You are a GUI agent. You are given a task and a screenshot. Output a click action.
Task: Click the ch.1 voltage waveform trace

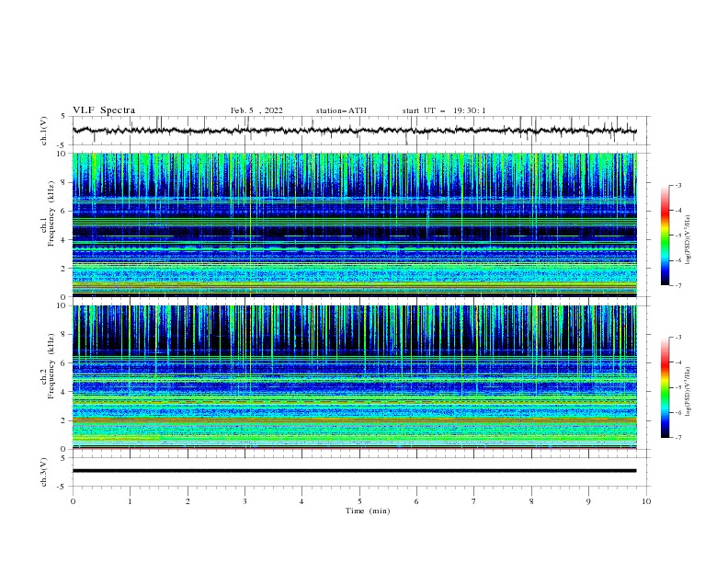[x=354, y=131]
